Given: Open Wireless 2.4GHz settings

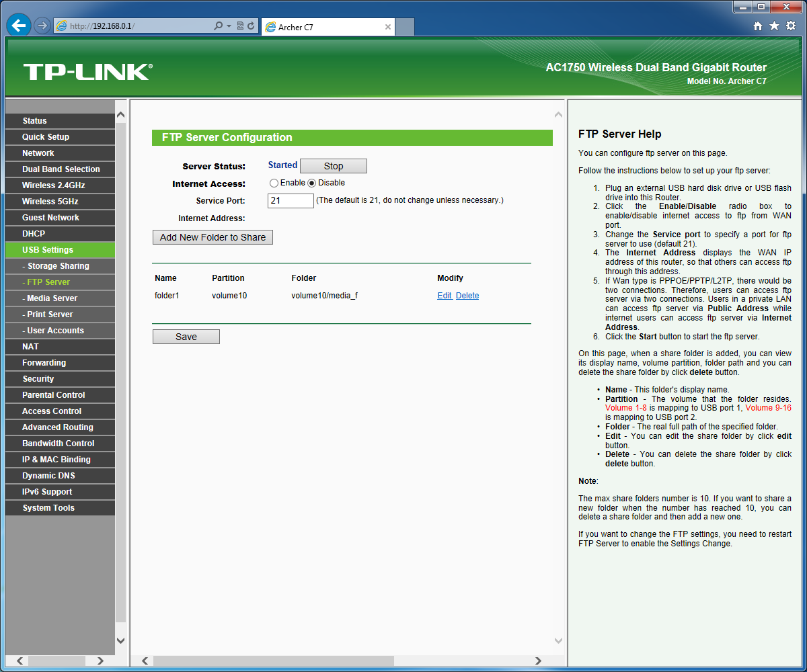Looking at the screenshot, I should pos(60,185).
